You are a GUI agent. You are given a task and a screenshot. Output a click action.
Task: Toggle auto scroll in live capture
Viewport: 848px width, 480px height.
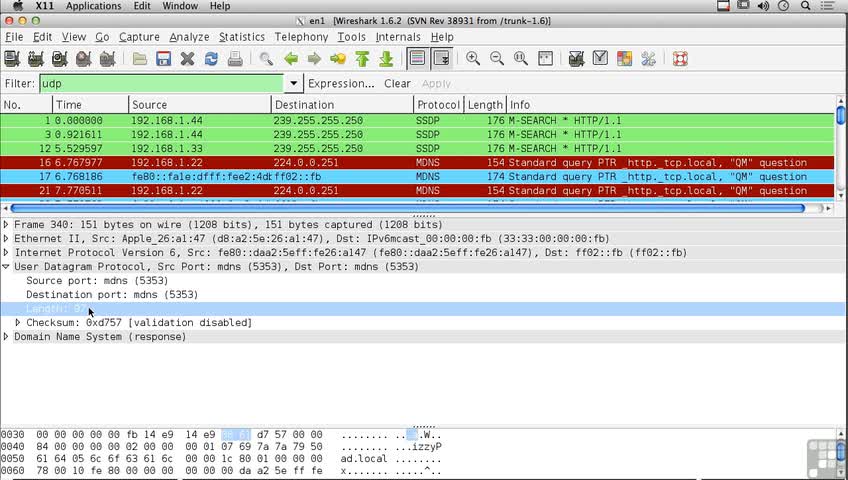tap(442, 58)
